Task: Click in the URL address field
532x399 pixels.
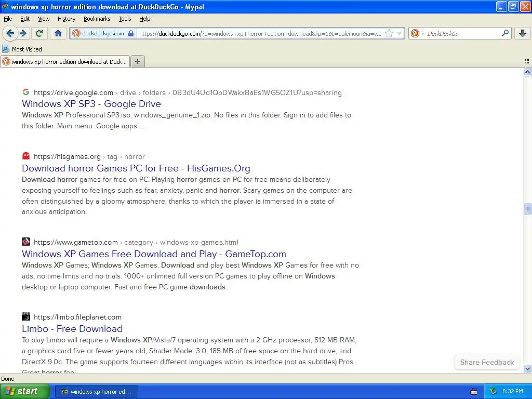Action: 260,33
